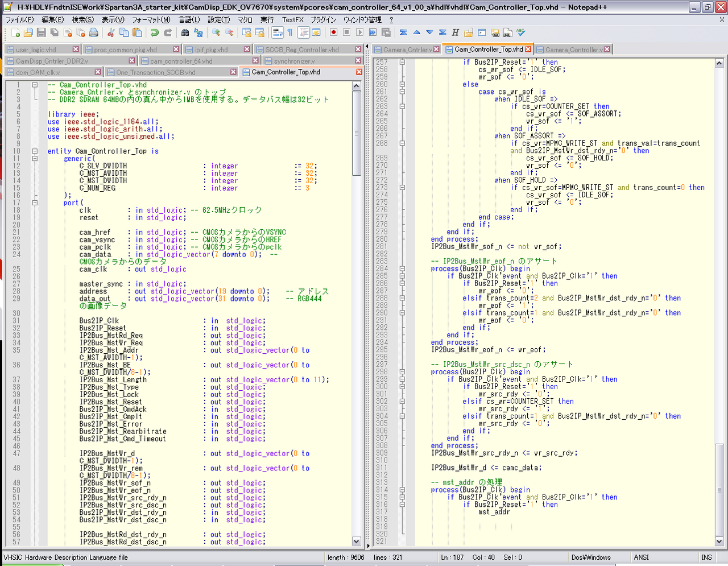Screen dimensions: 728x566
Task: Run macro multiple times icon
Action: tap(373, 32)
